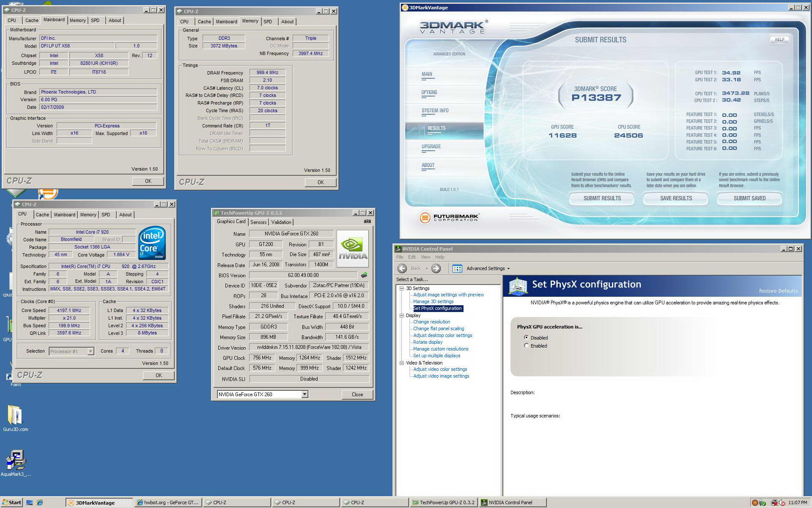Go to UPGRADE in 3DMark Vantage sidebar
This screenshot has width=812, height=508.
pos(431,146)
